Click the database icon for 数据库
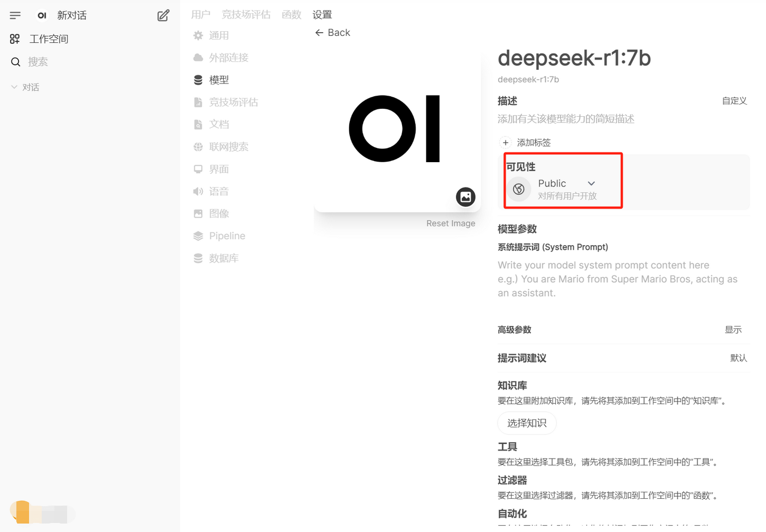The width and height of the screenshot is (766, 532). pos(198,258)
